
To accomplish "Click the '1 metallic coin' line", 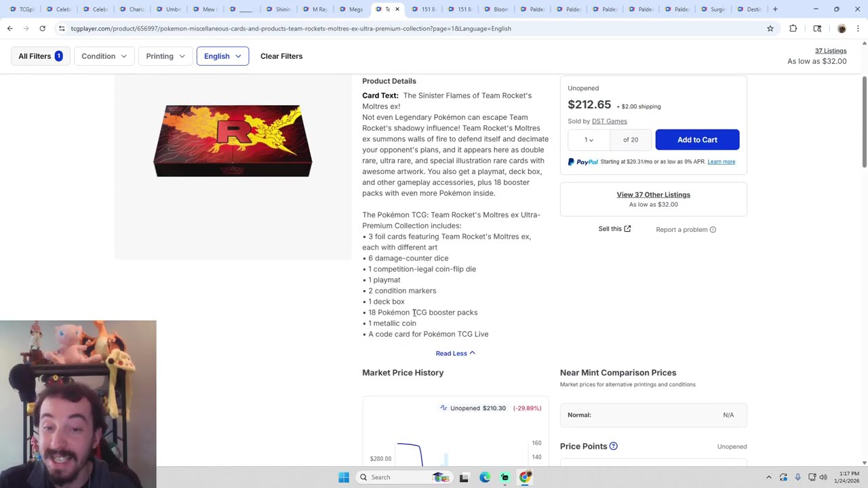I will 389,323.
